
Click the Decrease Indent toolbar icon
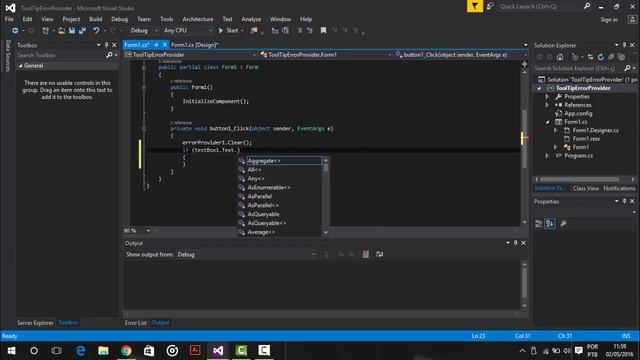[275, 31]
